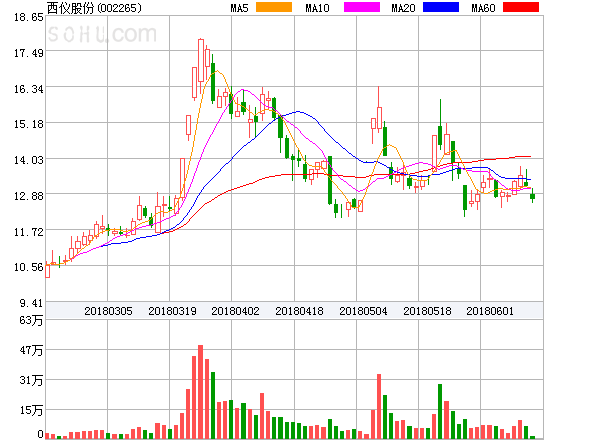Click the 31万 volume axis label

pos(31,380)
